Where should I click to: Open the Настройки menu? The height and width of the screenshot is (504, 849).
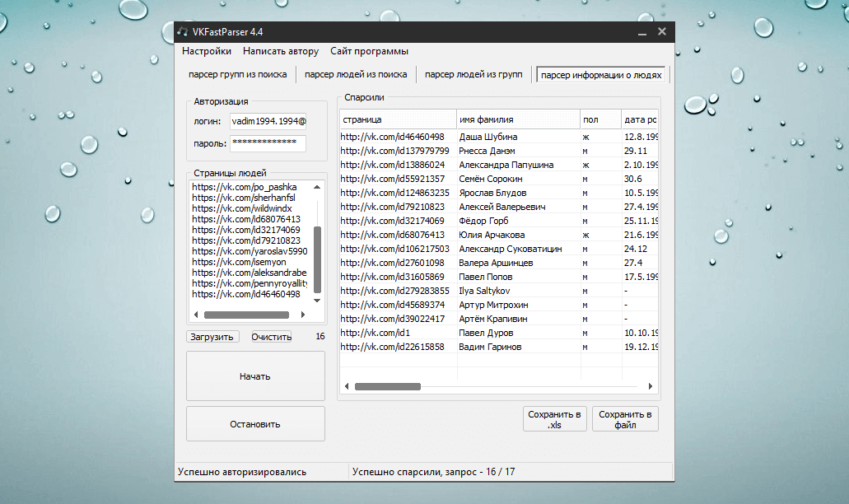click(206, 51)
